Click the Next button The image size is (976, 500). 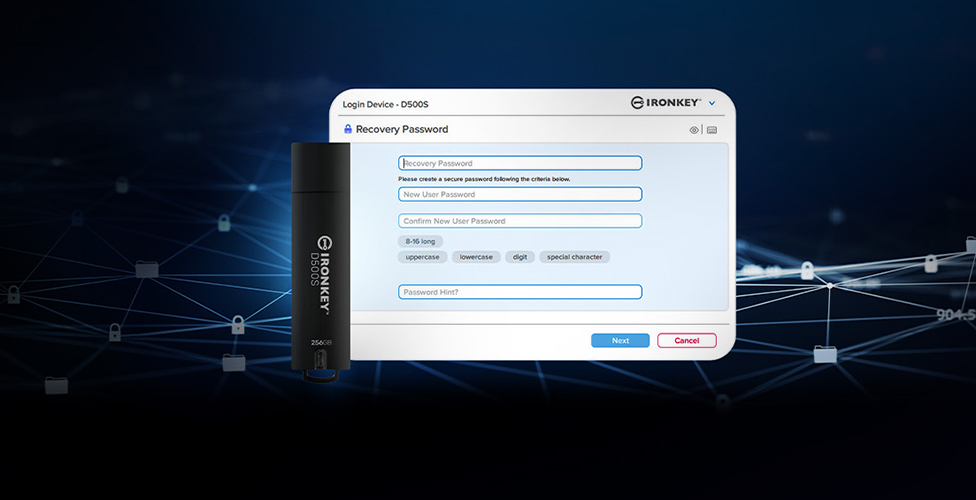click(620, 341)
